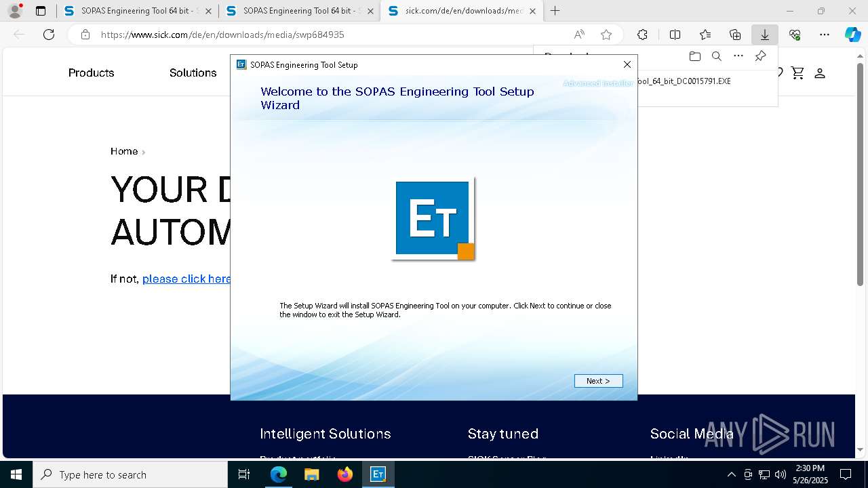Open the notification center icon
Screen dimensions: 868x488
click(x=846, y=474)
